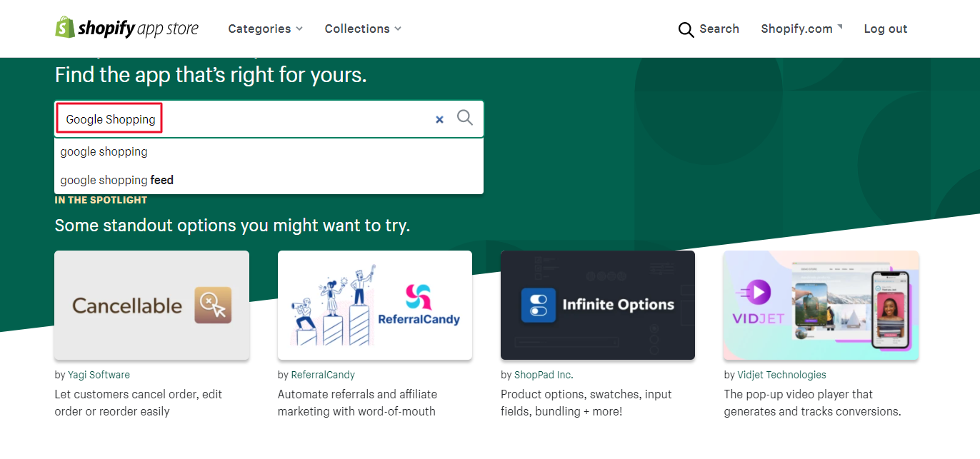This screenshot has width=980, height=459.
Task: Visit the Yagi Software developer link
Action: [99, 375]
